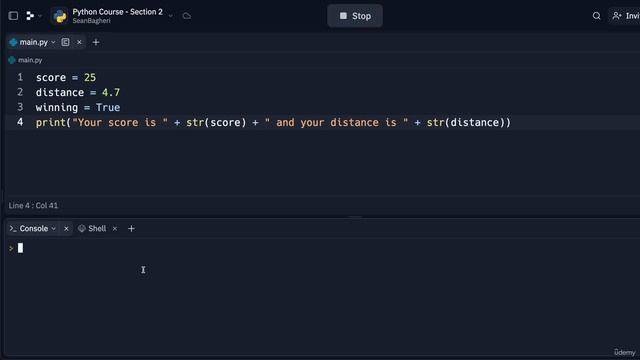Screen dimensions: 640x360
Task: Click the 'Line 4 : Col 41' status
Action: point(33,205)
